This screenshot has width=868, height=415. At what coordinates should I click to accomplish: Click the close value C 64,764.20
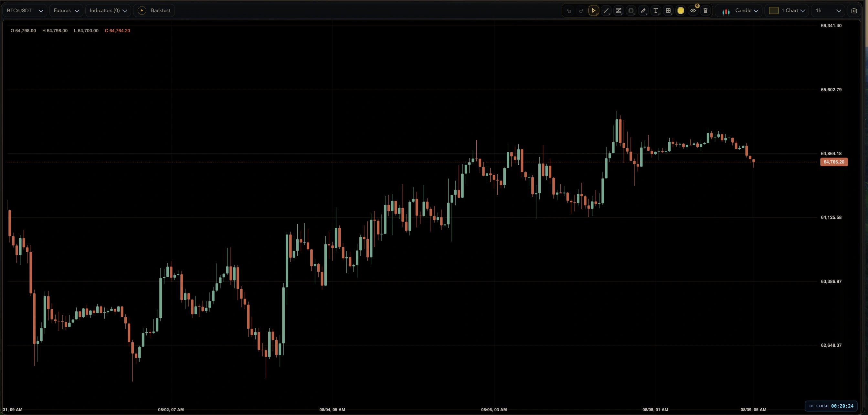click(117, 31)
